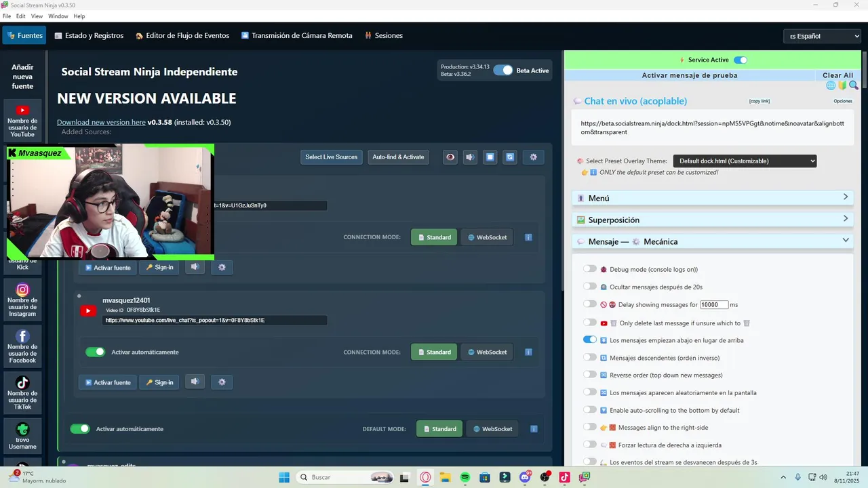The height and width of the screenshot is (488, 868).
Task: Open Select Preset Overlay Theme dropdown
Action: pos(745,161)
